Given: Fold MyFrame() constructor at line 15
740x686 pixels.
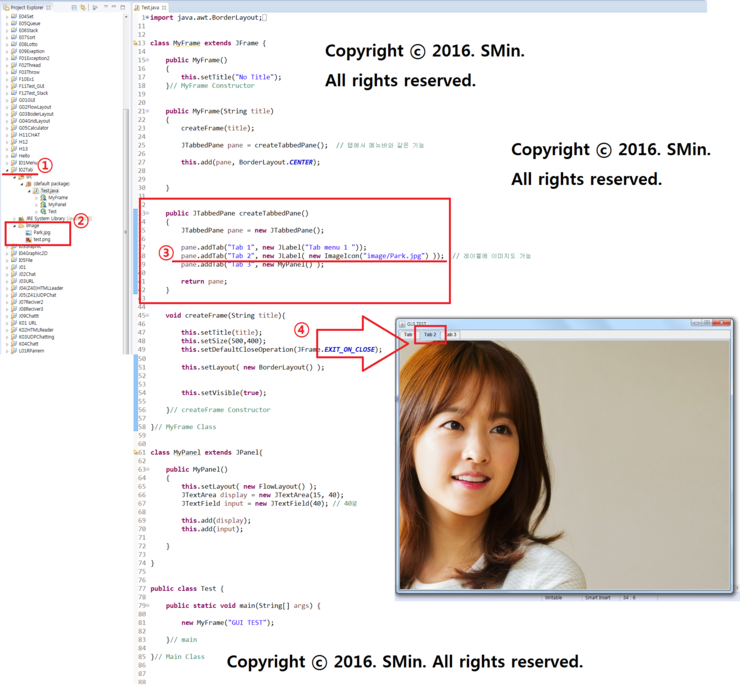Looking at the screenshot, I should (147, 60).
